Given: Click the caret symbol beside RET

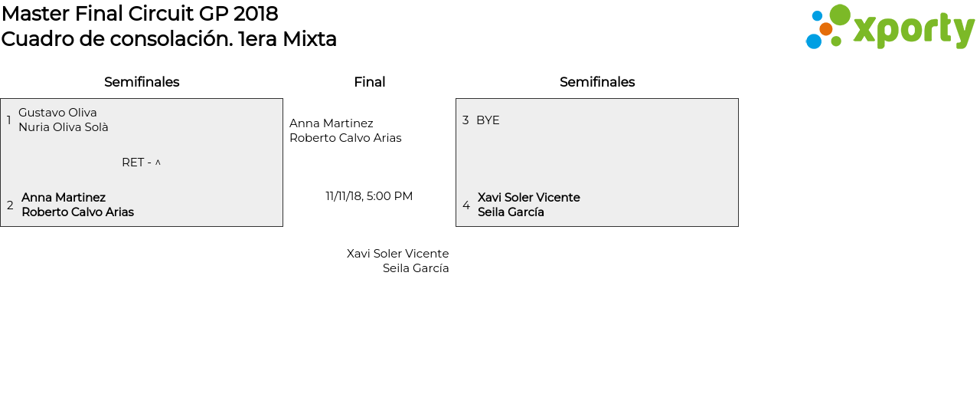Looking at the screenshot, I should pyautogui.click(x=158, y=163).
